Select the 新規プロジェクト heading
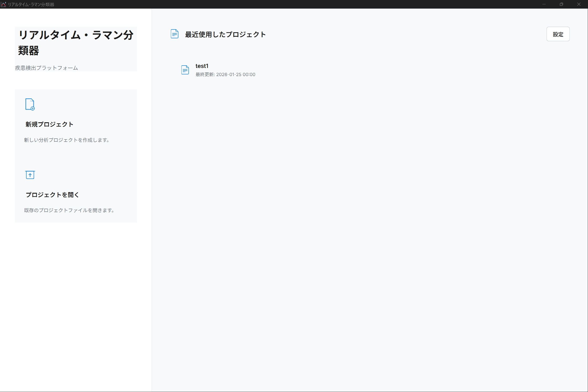Viewport: 588px width, 392px height. pos(49,124)
